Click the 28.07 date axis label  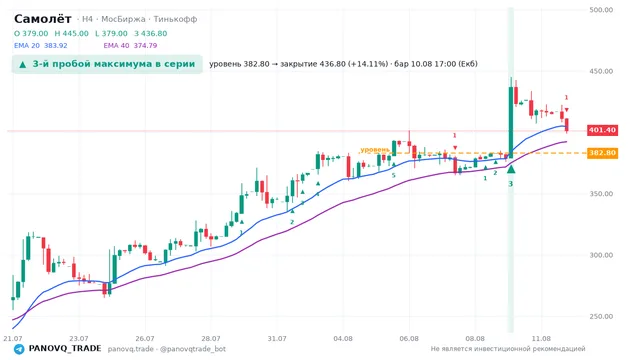211,338
